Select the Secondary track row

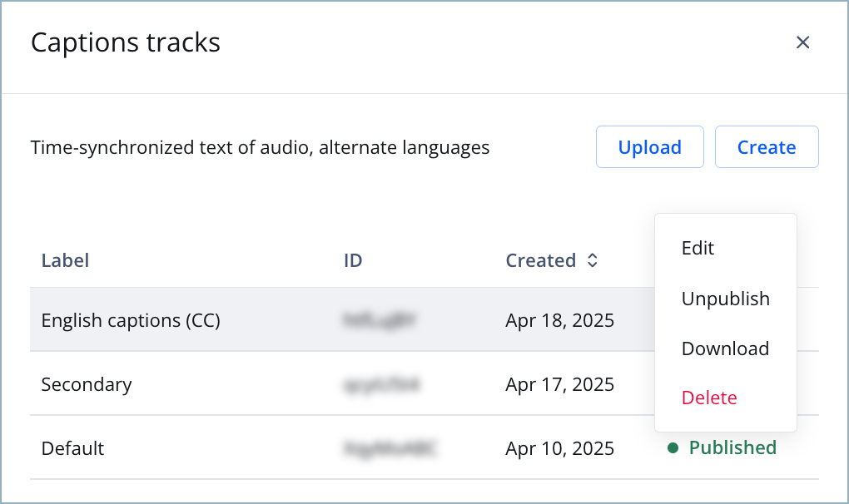point(87,384)
